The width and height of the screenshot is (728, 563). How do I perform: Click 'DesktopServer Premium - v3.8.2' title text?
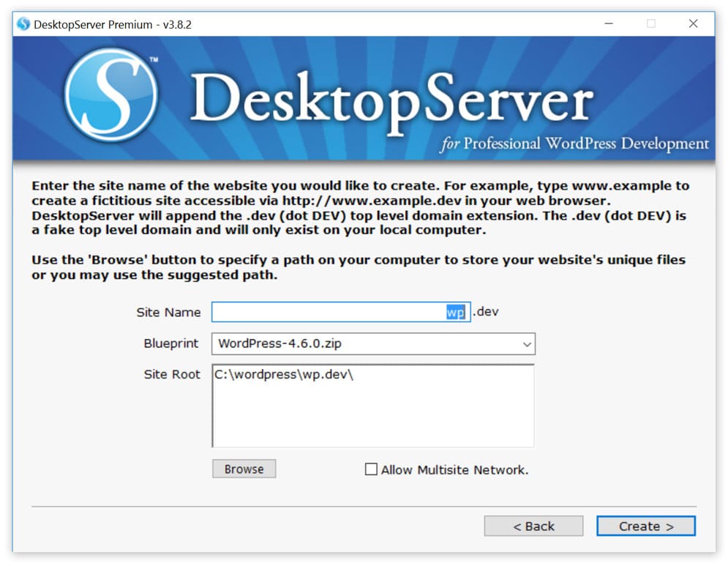[x=113, y=25]
